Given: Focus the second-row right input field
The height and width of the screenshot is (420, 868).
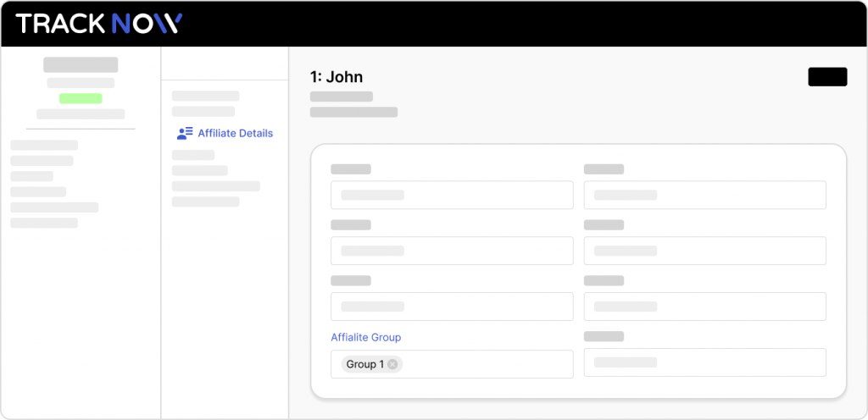Looking at the screenshot, I should click(704, 251).
